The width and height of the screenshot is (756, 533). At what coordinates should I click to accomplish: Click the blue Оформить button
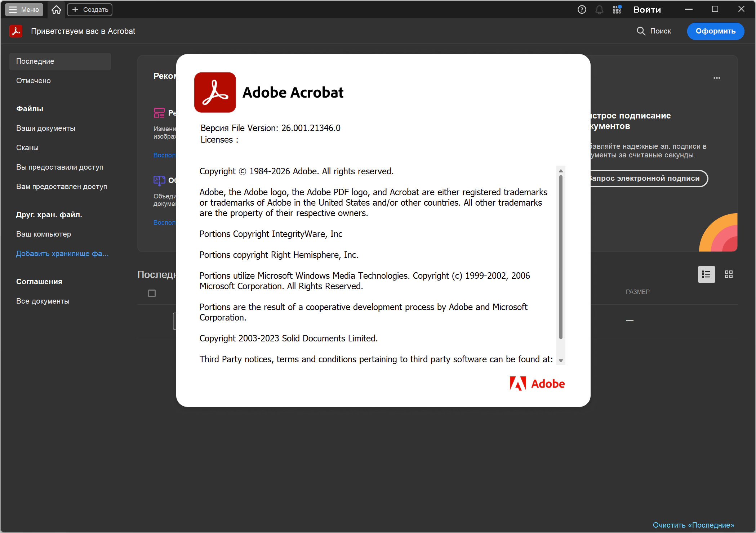[715, 31]
